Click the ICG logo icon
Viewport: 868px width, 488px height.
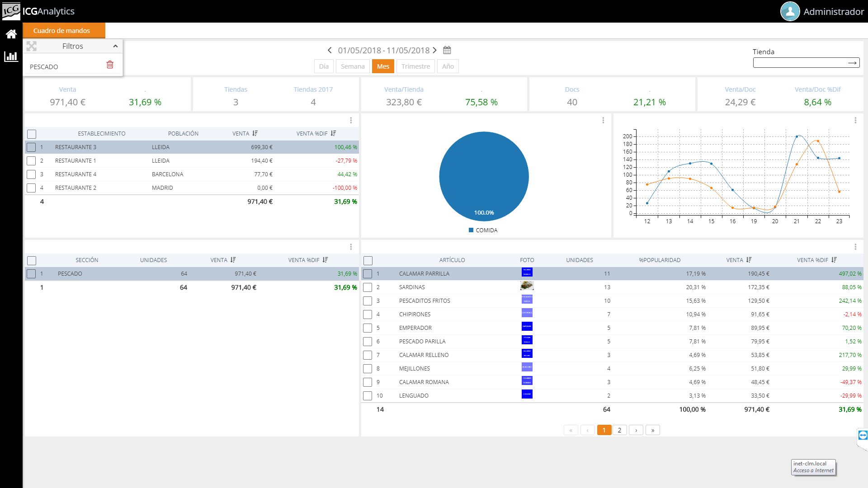coord(11,11)
